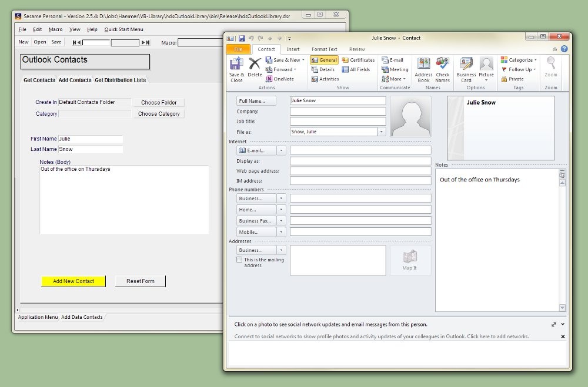Open the File as dropdown arrow

point(382,132)
